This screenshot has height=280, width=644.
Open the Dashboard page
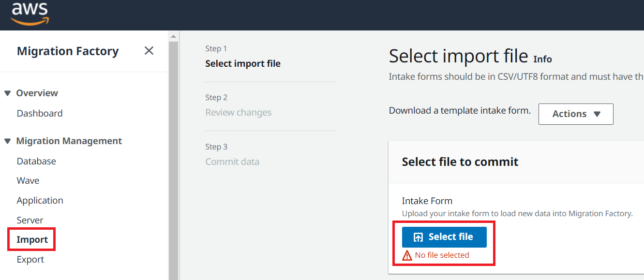(x=40, y=113)
